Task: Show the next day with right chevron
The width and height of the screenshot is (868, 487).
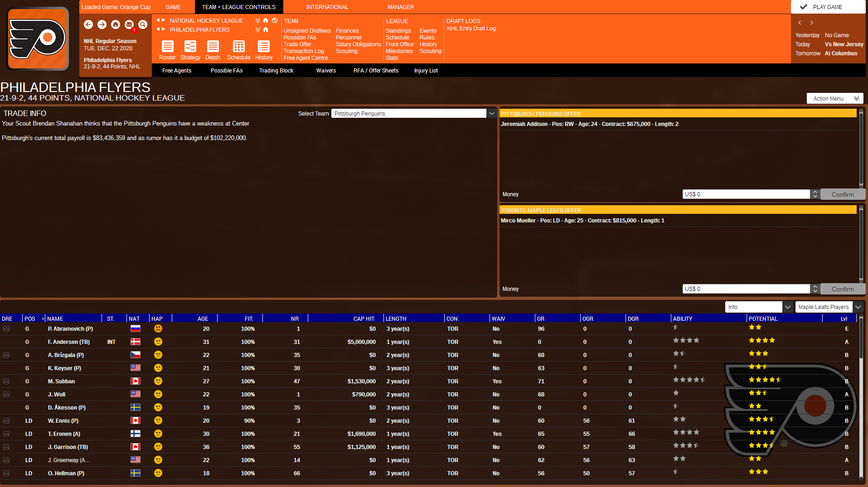Action: pos(812,23)
